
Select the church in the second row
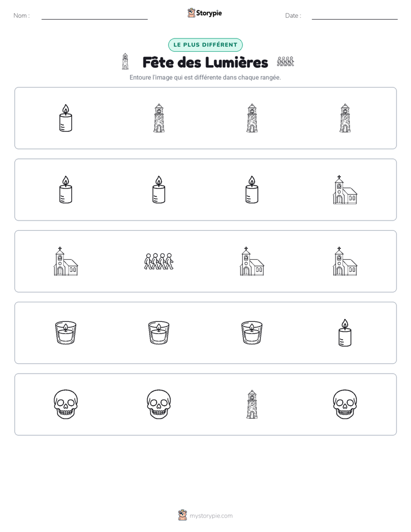[x=345, y=189]
